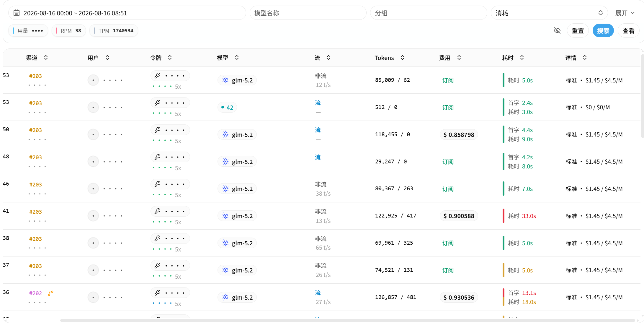Click the glm-5.2 model icon in 85,009 row
This screenshot has width=644, height=328.
point(225,80)
